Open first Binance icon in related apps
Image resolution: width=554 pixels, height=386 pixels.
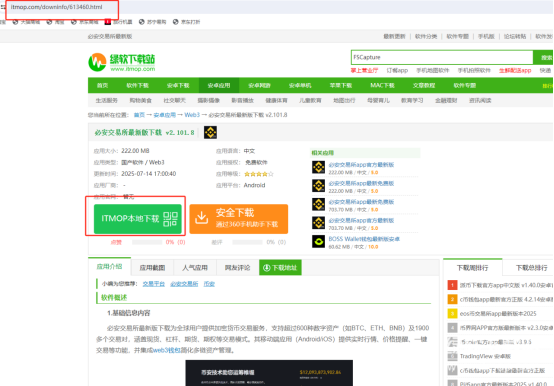[x=318, y=167]
